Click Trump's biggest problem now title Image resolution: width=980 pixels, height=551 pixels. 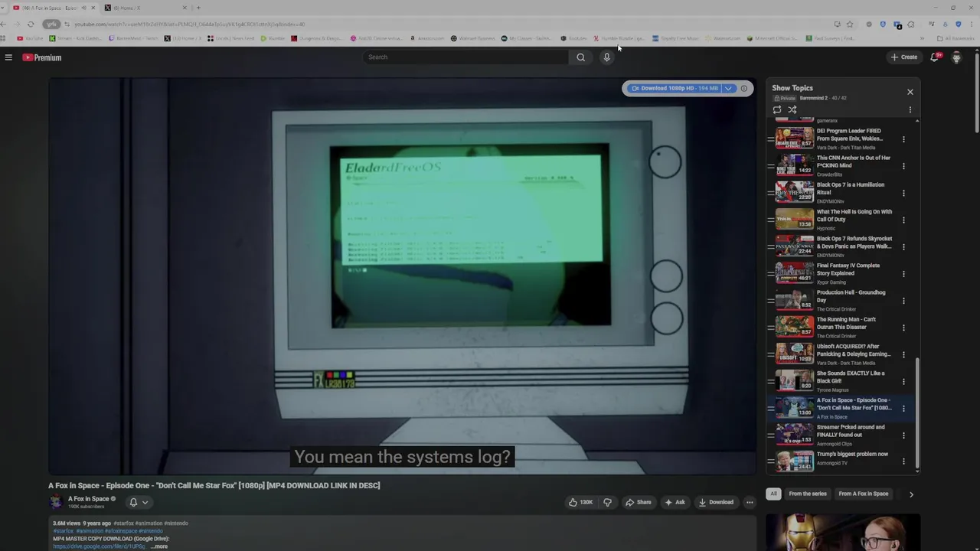852,454
